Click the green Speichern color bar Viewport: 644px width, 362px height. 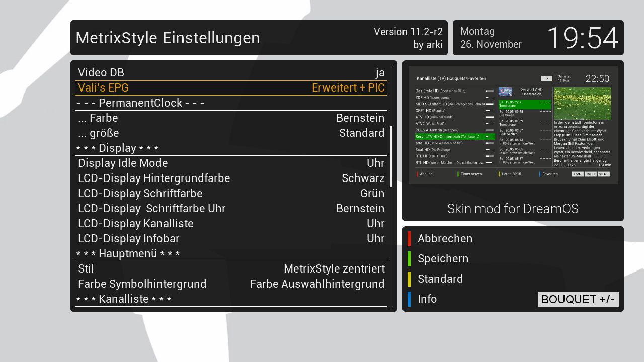409,259
